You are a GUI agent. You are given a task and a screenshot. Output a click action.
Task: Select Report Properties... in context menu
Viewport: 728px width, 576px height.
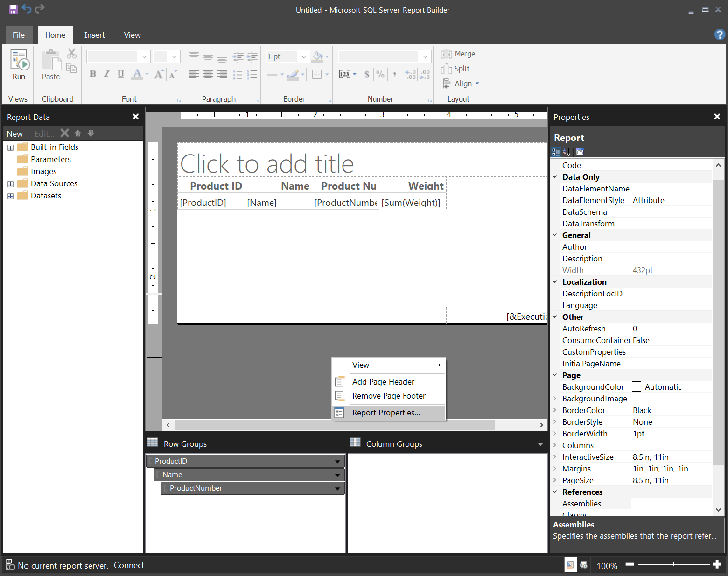click(389, 413)
